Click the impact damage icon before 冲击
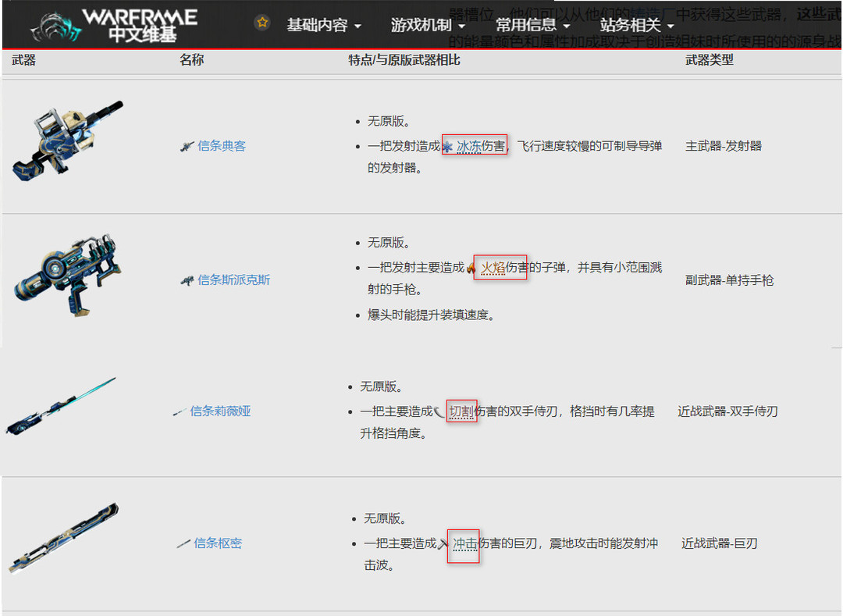Viewport: 843px width, 616px height. pyautogui.click(x=443, y=543)
